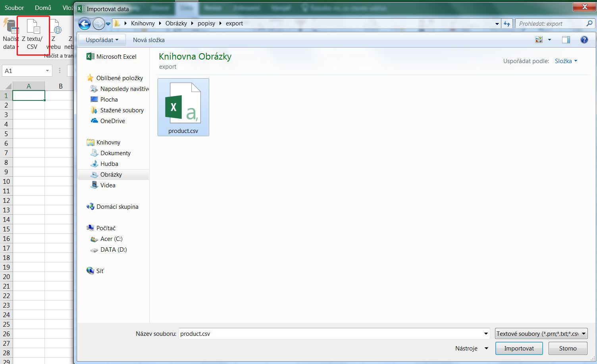This screenshot has width=597, height=364.
Task: Open the Uspořádat dropdown menu
Action: pyautogui.click(x=102, y=40)
